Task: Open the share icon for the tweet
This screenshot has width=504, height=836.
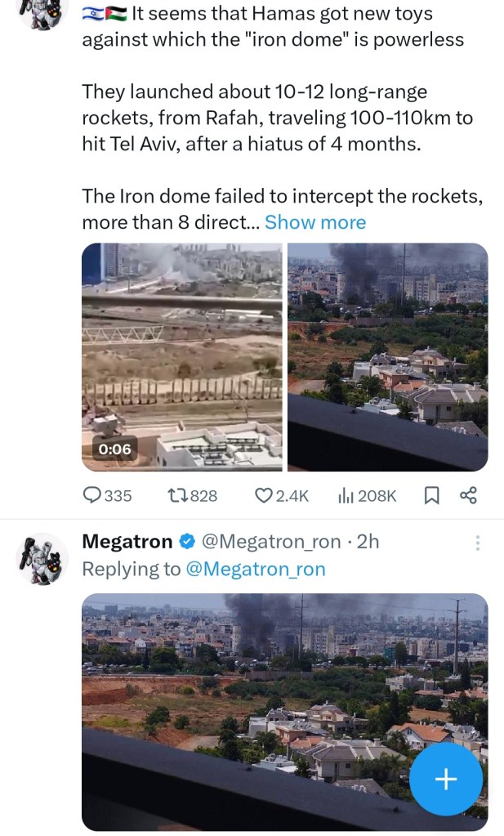Action: [x=469, y=495]
